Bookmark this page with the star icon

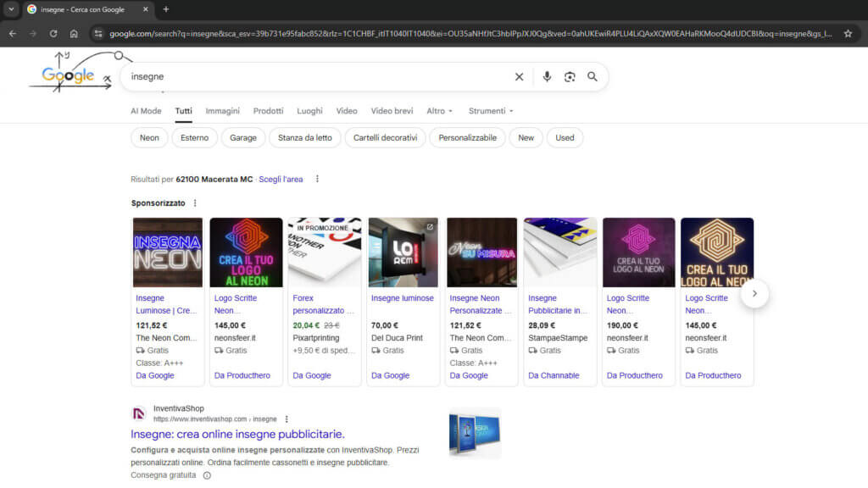(x=848, y=34)
